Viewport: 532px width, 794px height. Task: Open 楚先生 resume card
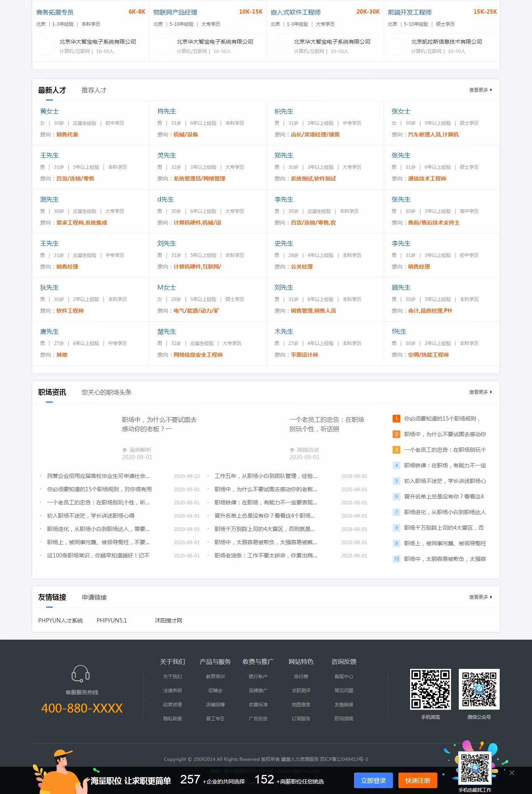coord(167,332)
